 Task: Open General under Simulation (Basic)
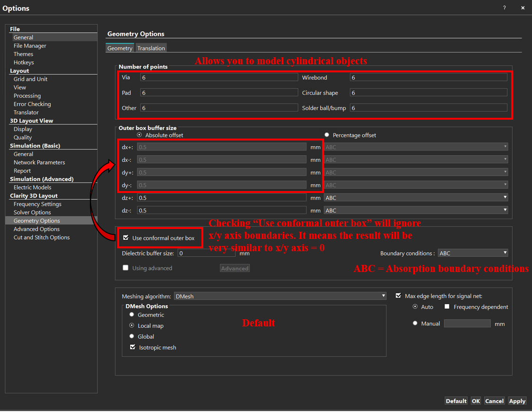tap(24, 154)
